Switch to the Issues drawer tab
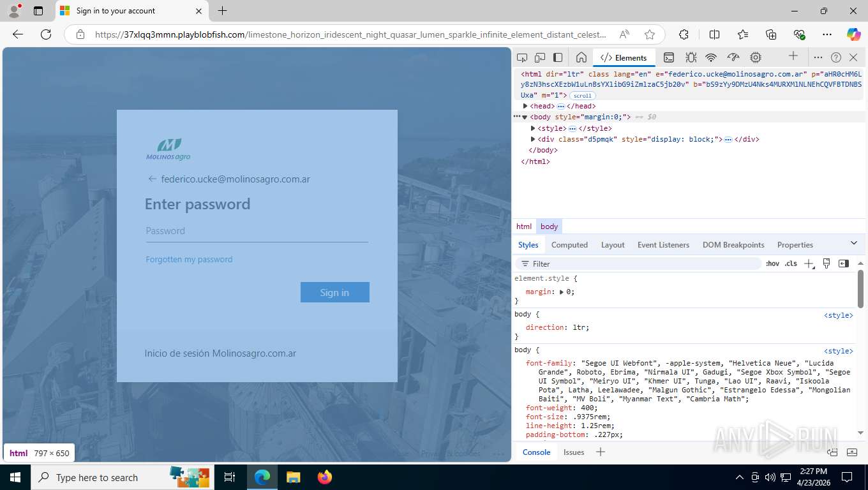Screen dimensions: 868x490 (574, 452)
